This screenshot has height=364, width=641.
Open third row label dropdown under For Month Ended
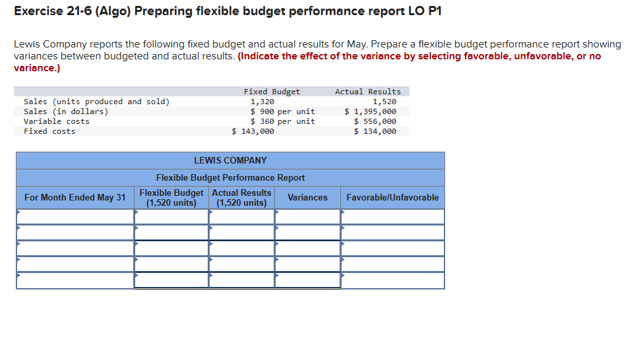(75, 248)
